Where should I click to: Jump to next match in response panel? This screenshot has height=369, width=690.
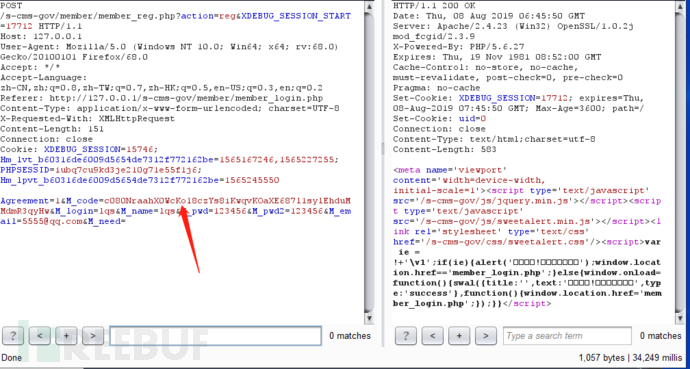click(x=485, y=336)
